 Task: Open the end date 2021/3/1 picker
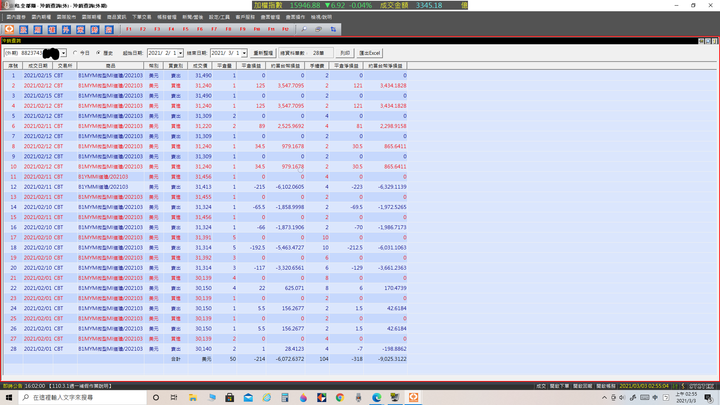(244, 53)
